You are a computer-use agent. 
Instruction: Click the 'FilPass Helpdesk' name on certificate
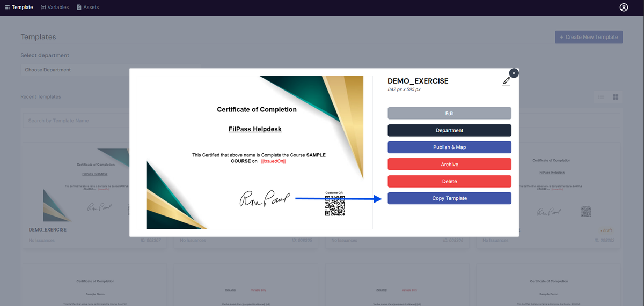point(255,129)
